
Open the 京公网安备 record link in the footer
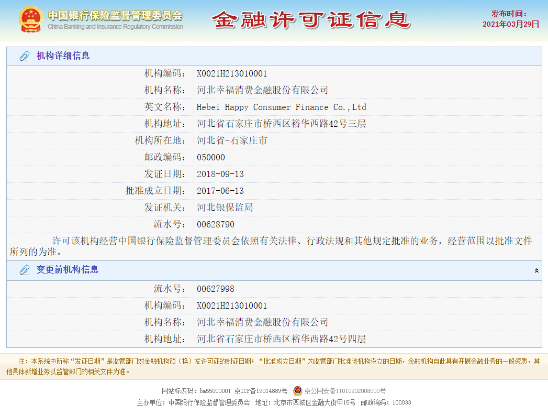pos(345,391)
